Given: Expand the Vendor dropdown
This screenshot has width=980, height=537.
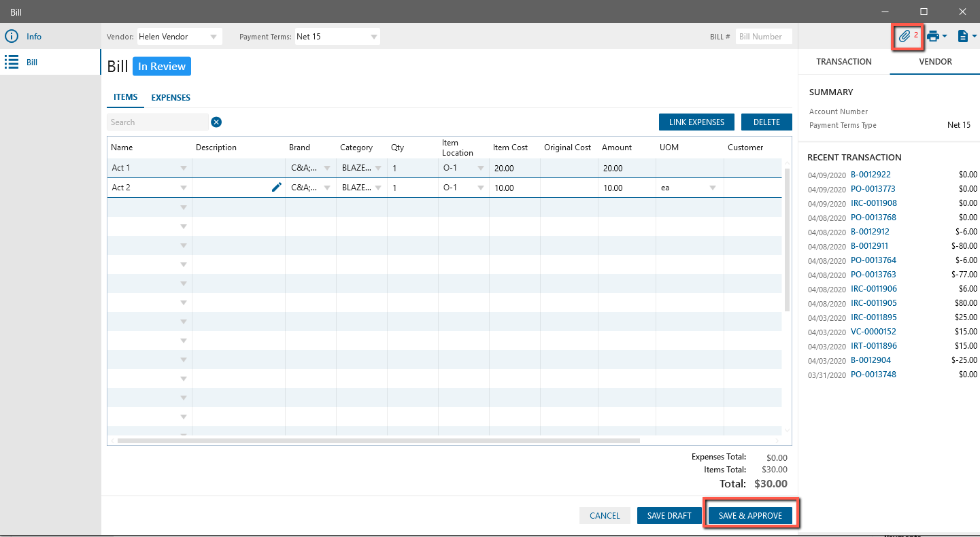Looking at the screenshot, I should click(x=214, y=37).
